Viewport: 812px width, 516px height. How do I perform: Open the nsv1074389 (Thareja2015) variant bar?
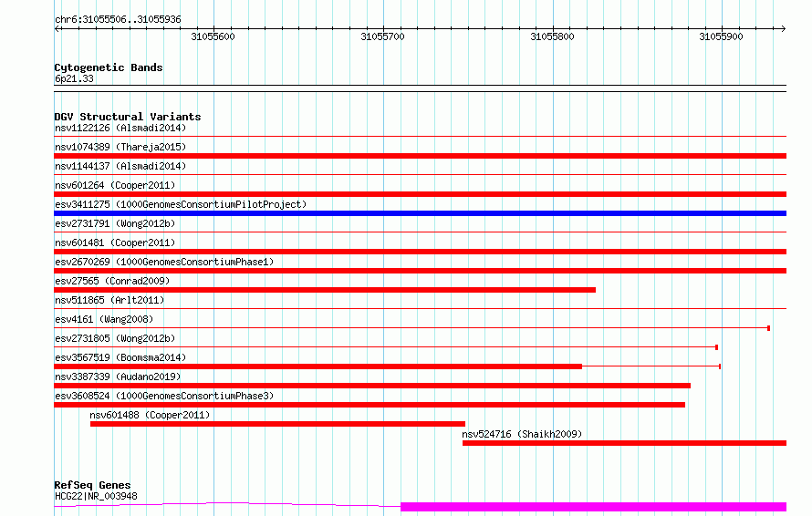click(420, 156)
